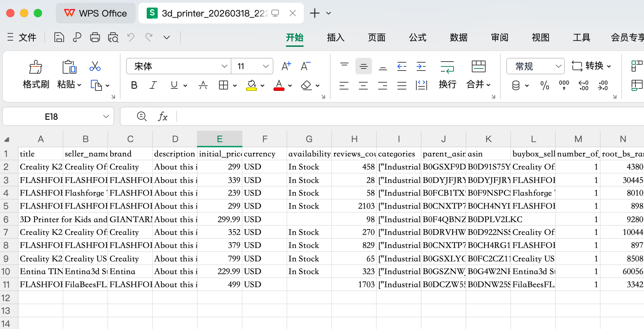Expand font color arrow
The height and width of the screenshot is (329, 644).
(x=290, y=86)
